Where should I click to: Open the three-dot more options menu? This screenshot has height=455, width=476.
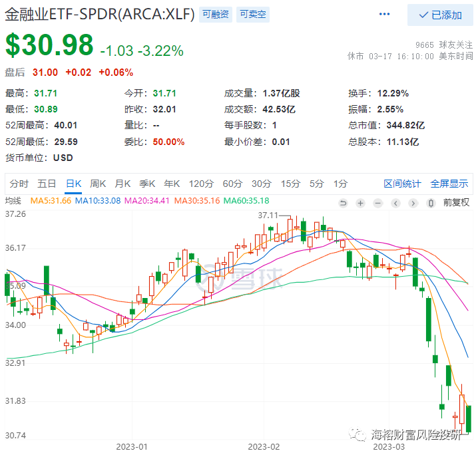point(384,14)
